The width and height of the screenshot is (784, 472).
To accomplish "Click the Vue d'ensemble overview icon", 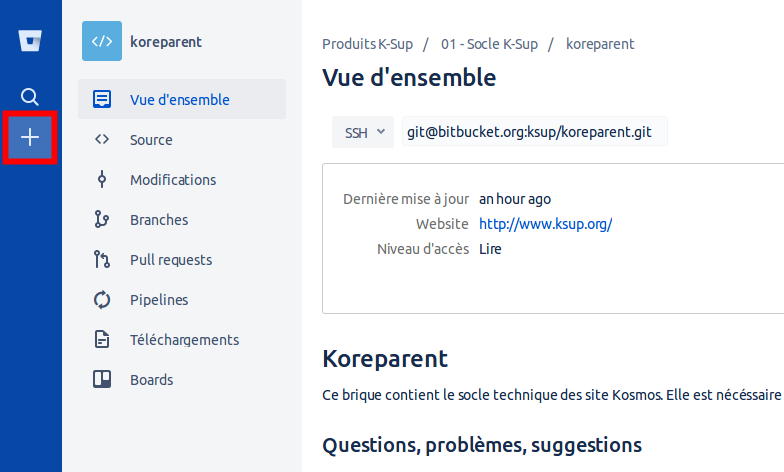I will 102,99.
